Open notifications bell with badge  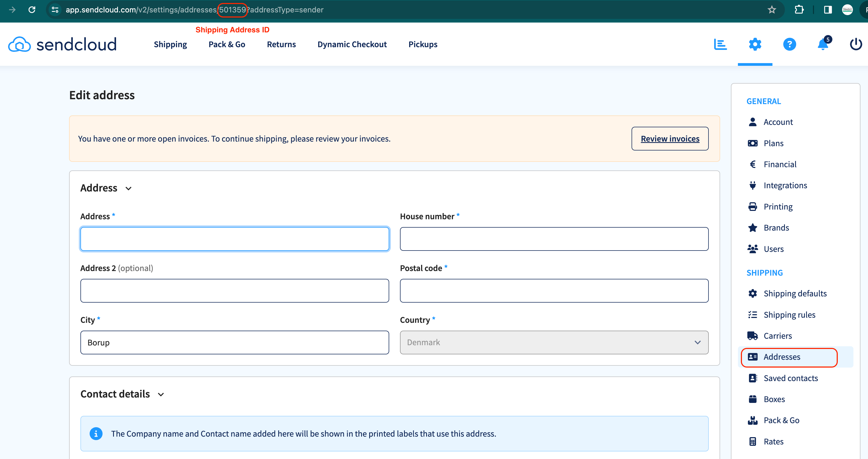(x=823, y=44)
